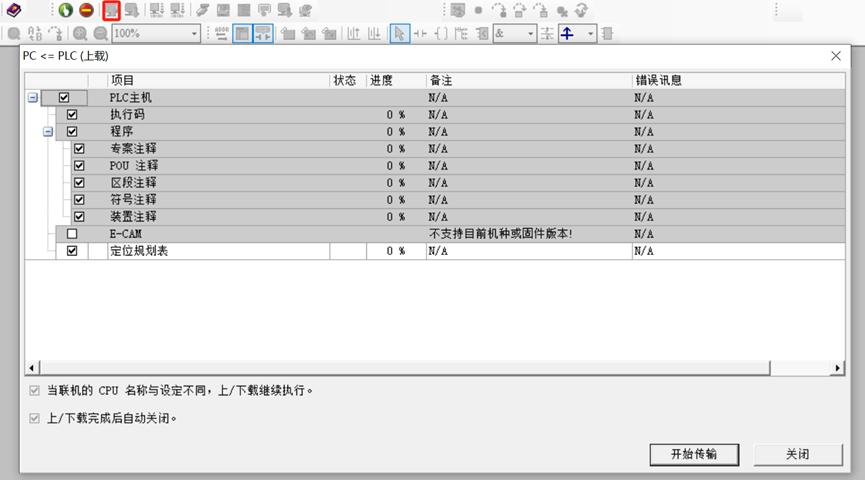
Task: Click the upload-from-PLC icon outlined in red
Action: [111, 10]
